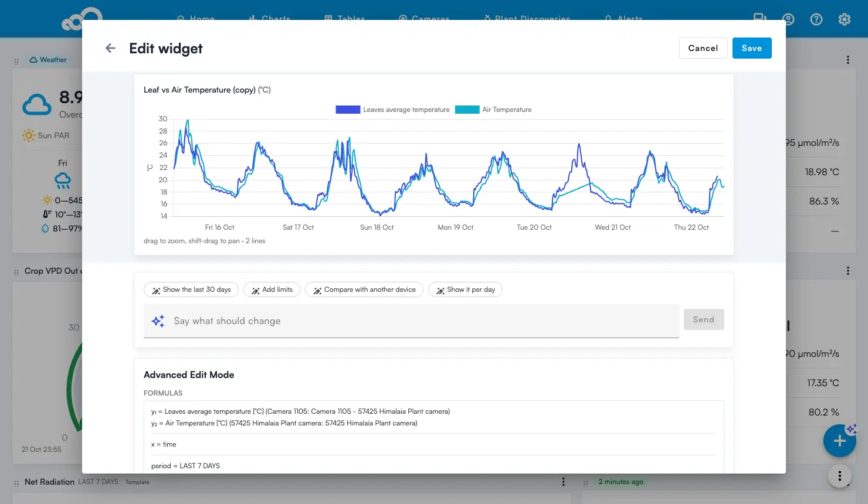
Task: Click the app cloud logo
Action: (82, 20)
